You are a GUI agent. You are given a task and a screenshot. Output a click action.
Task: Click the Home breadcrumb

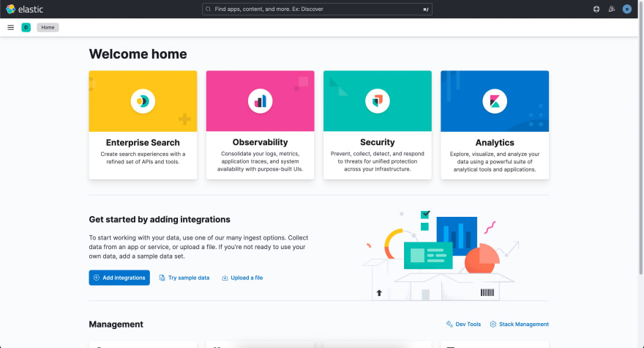pyautogui.click(x=48, y=28)
